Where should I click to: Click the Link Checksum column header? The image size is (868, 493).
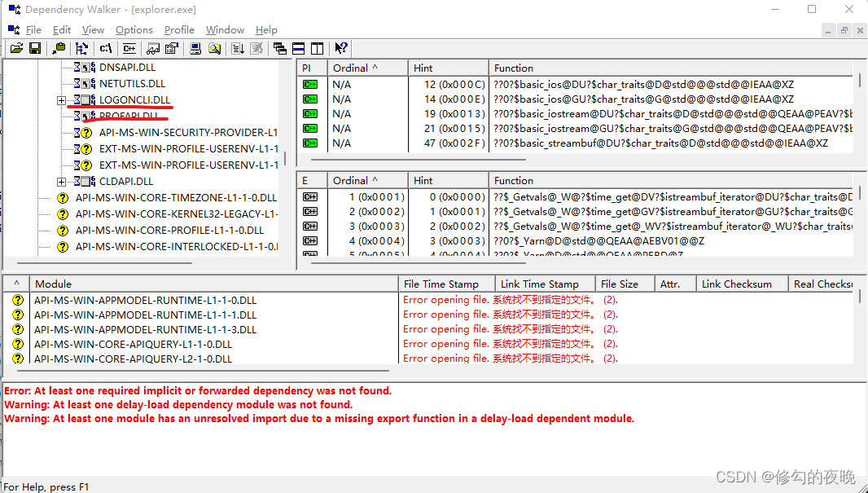coord(743,284)
